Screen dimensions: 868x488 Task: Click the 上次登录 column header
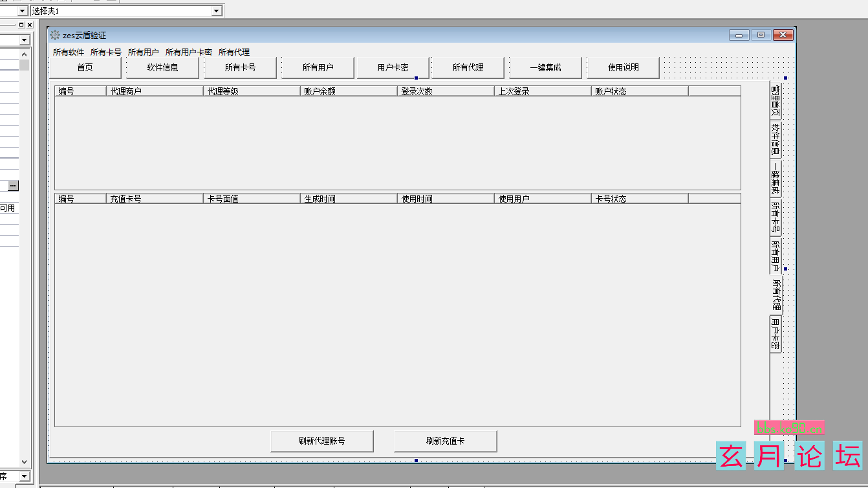pyautogui.click(x=543, y=91)
